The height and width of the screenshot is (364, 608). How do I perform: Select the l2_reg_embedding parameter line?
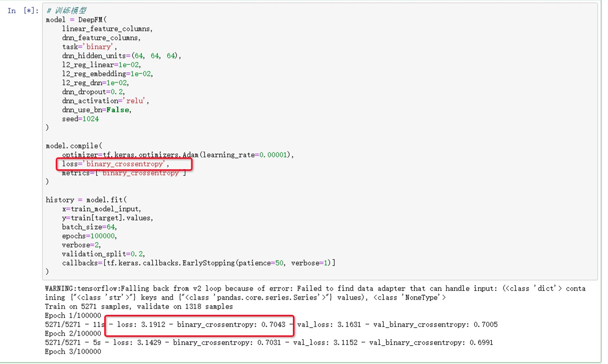pos(106,74)
